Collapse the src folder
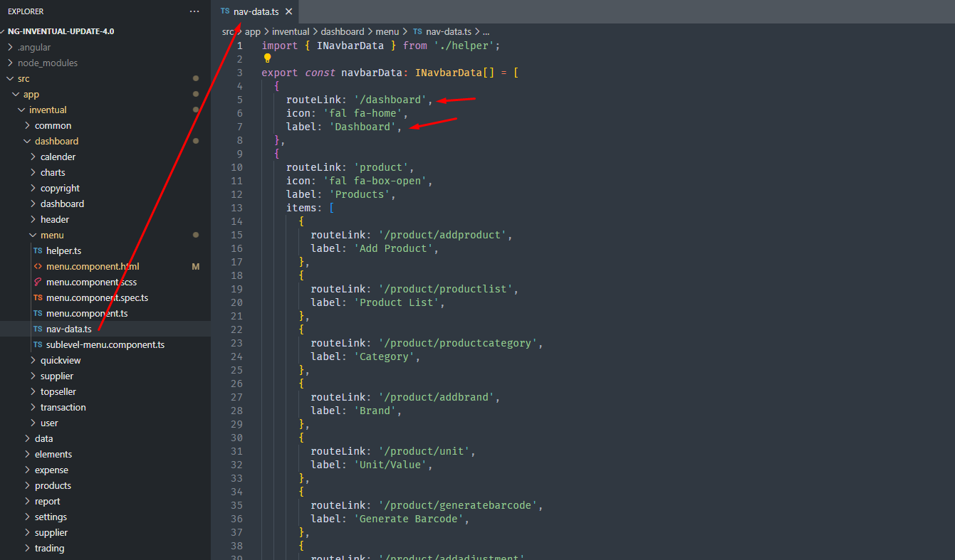Image resolution: width=955 pixels, height=560 pixels. point(24,78)
